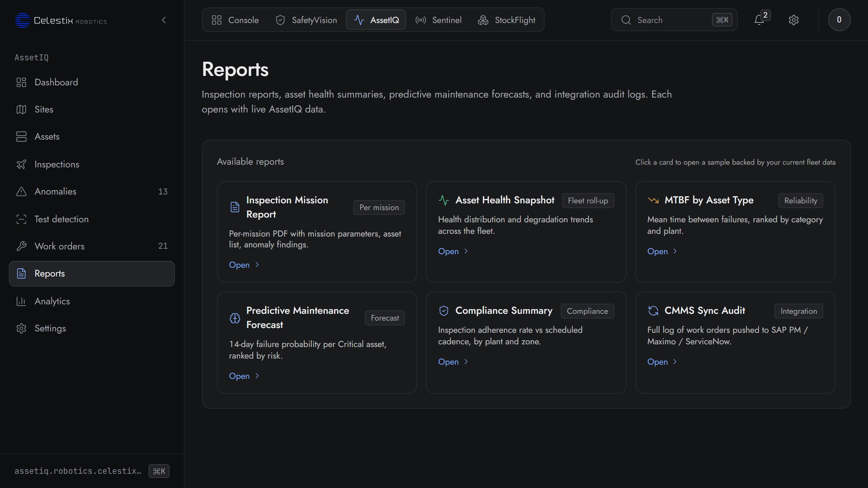Click the Dashboard grid icon in sidebar
The height and width of the screenshot is (488, 868).
[x=21, y=82]
